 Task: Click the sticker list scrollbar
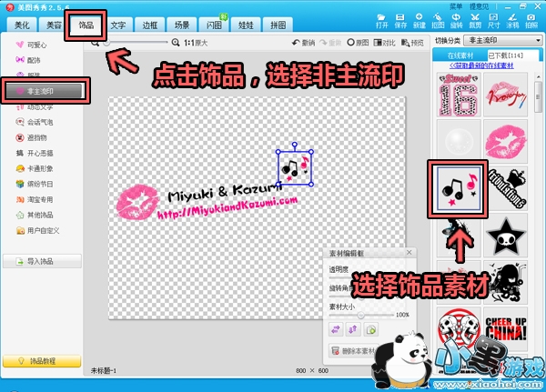pyautogui.click(x=538, y=96)
